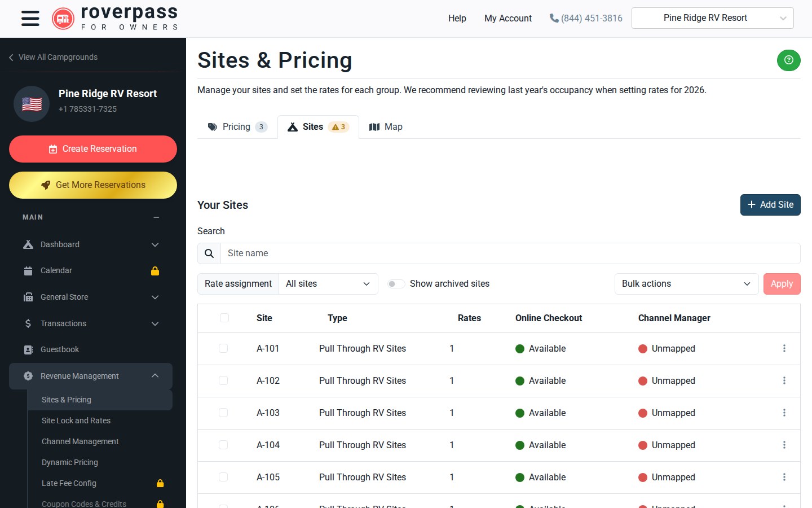Screen dimensions: 812x508
Task: Click the Create Reservation button
Action: click(x=93, y=149)
